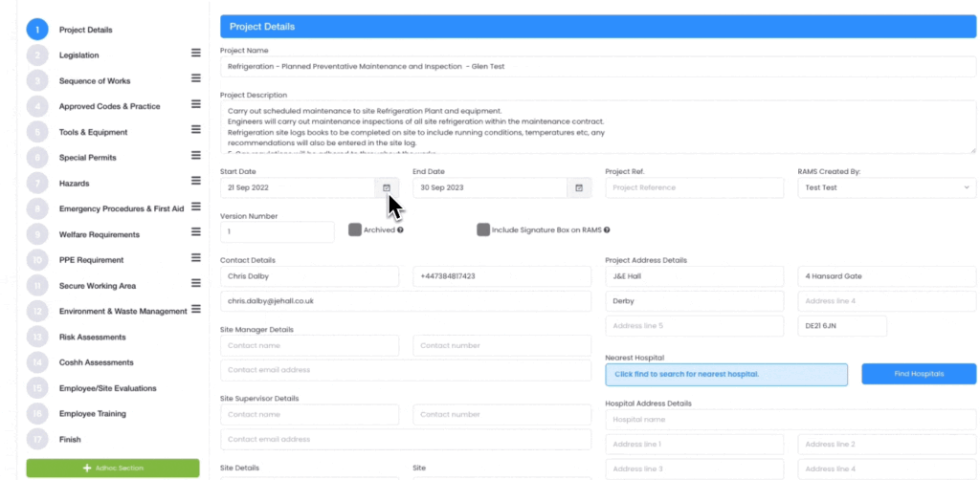Click the hamburger handle beside Legislation
Viewport: 980px width, 480px height.
coord(195,53)
